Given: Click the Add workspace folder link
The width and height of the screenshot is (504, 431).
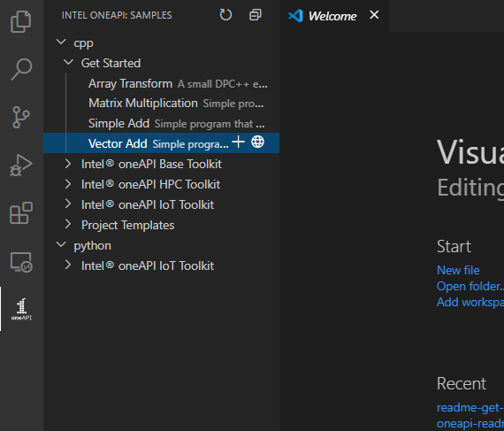Looking at the screenshot, I should (x=470, y=302).
